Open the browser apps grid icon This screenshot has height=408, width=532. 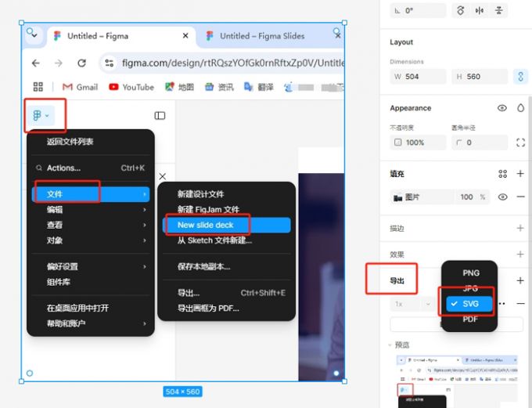[38, 87]
